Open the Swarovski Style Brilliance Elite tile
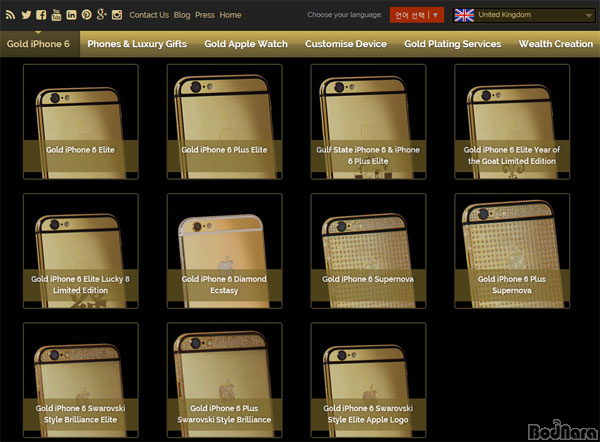Viewport: 600px width, 442px height. [x=81, y=380]
